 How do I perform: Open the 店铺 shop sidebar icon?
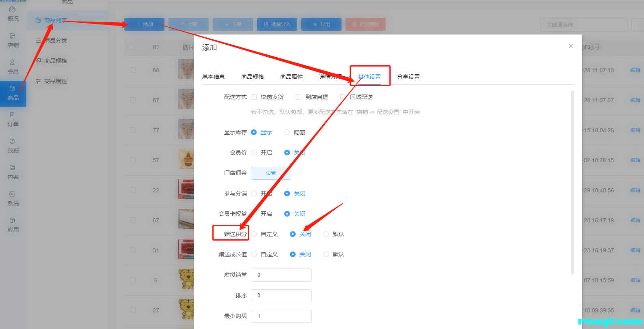[13, 41]
